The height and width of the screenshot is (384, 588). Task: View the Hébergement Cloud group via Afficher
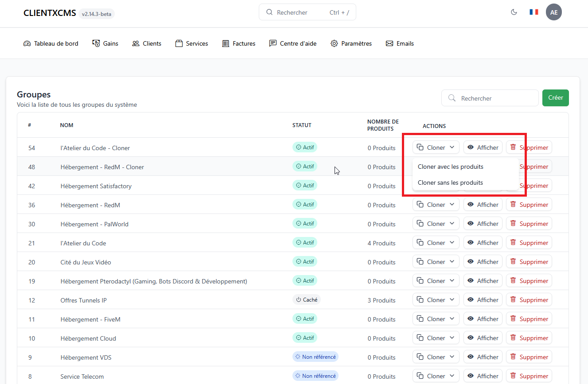(483, 338)
